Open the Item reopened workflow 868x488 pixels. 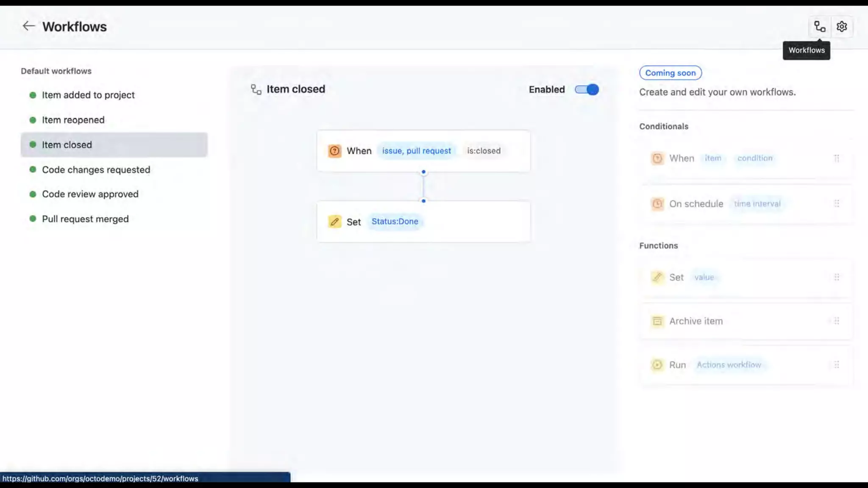click(x=73, y=120)
